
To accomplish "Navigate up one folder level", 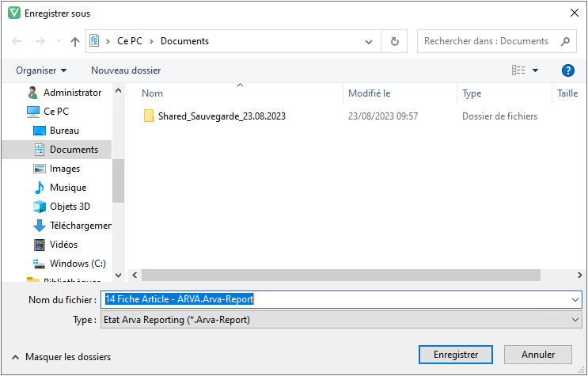I will pyautogui.click(x=75, y=41).
